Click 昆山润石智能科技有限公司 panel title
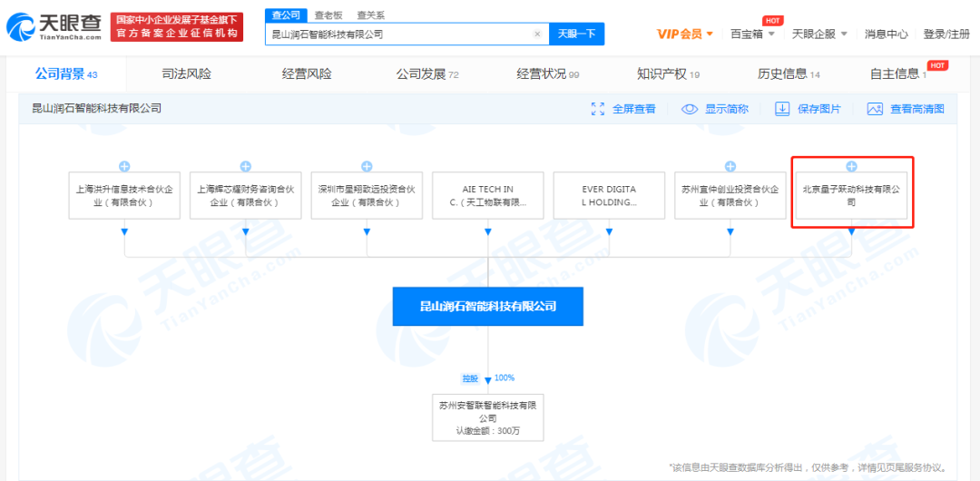The height and width of the screenshot is (481, 980). coord(97,108)
